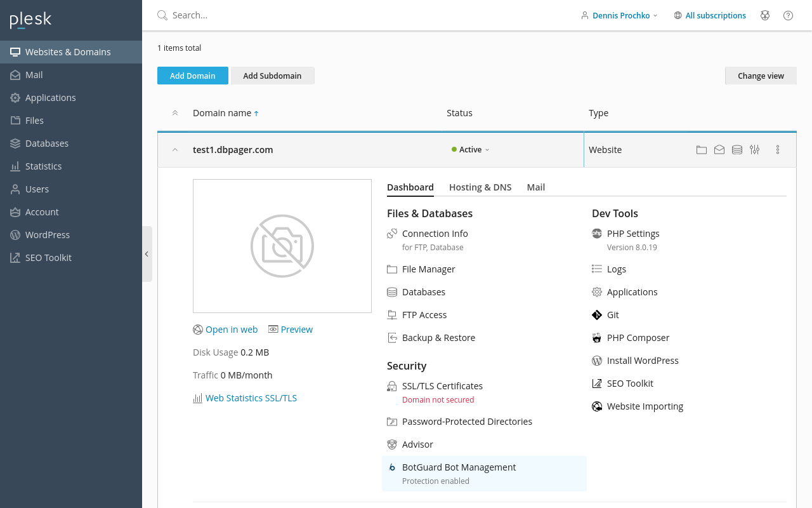Open SSL/TLS Certificates

442,386
